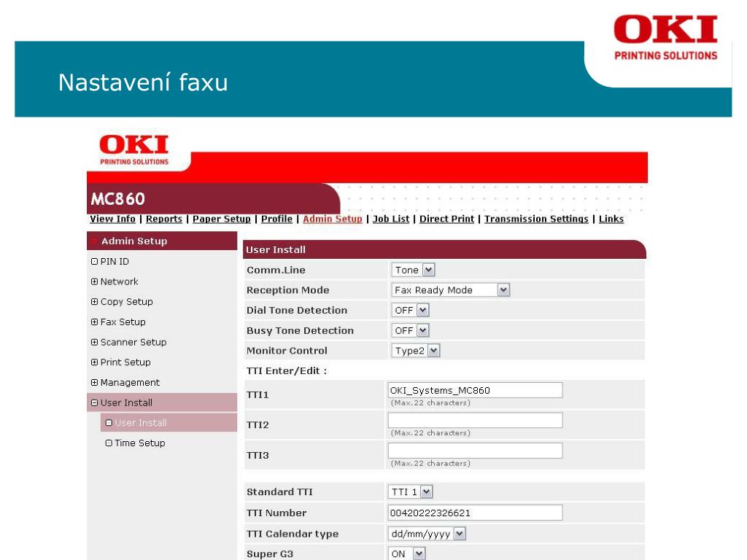Open the Dial Tone Detection dropdown
747x560 pixels.
click(410, 310)
